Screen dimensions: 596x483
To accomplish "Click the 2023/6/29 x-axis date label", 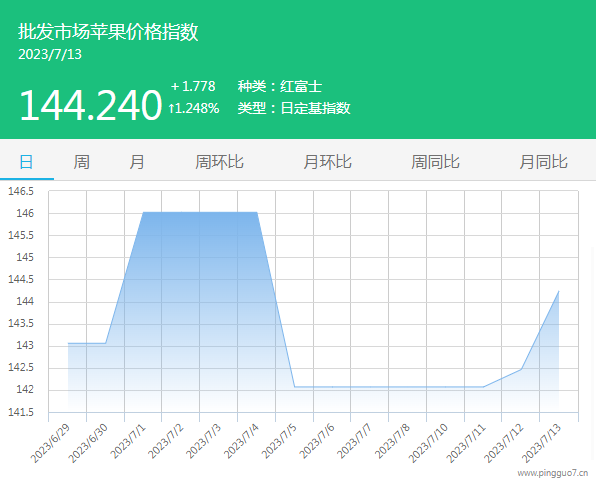I will click(x=50, y=443).
